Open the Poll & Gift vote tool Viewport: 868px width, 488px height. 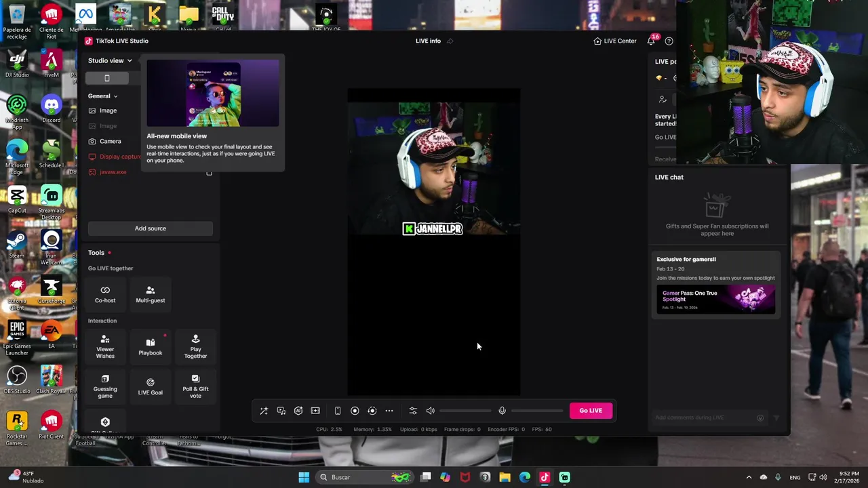[x=195, y=386]
